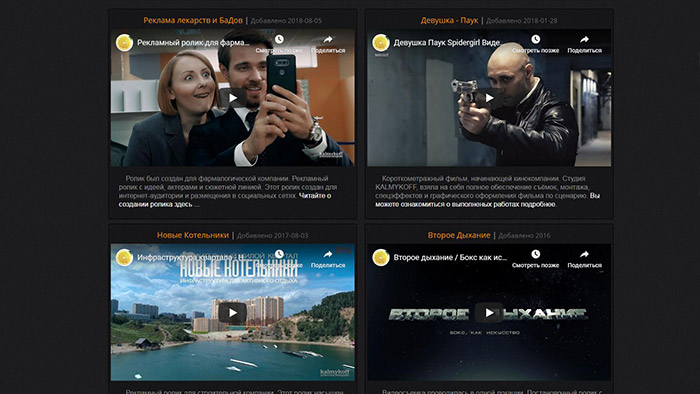Click Watch later clock on Девушка Паук video
The height and width of the screenshot is (394, 700).
point(536,40)
